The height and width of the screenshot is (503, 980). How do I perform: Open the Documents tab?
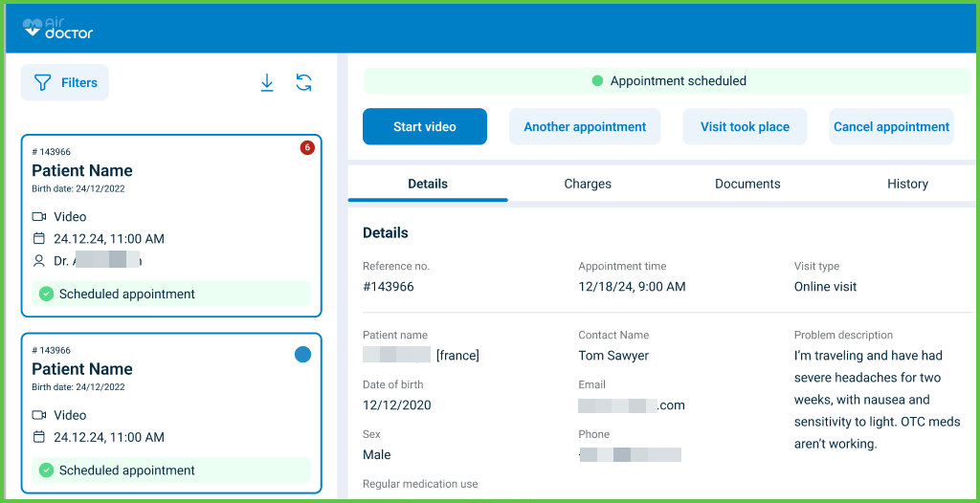coord(747,184)
